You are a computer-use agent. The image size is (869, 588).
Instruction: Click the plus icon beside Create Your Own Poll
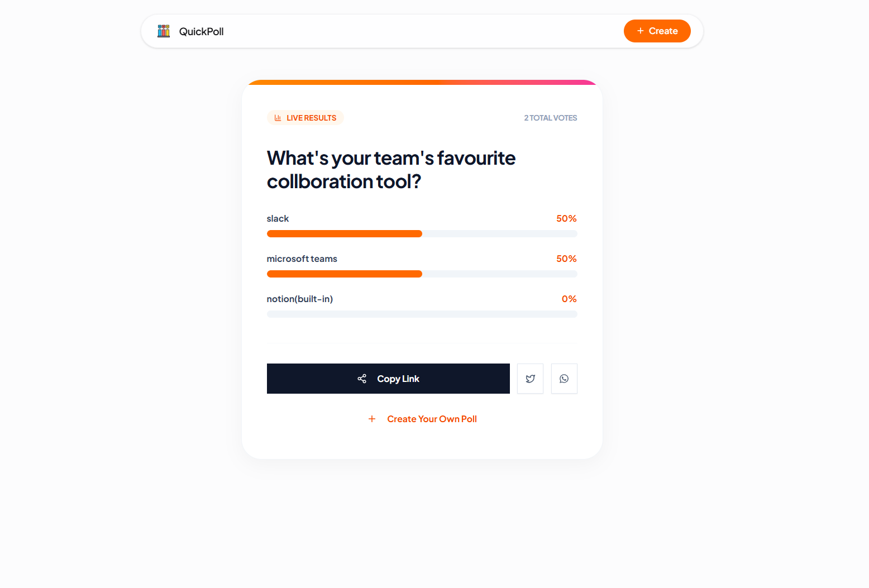372,419
